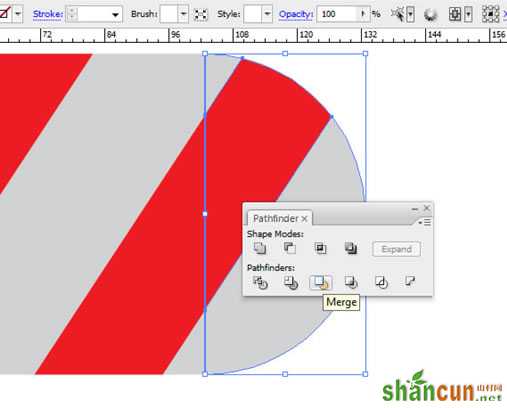
Task: Click the Minus Back pathfinder icon
Action: (410, 281)
